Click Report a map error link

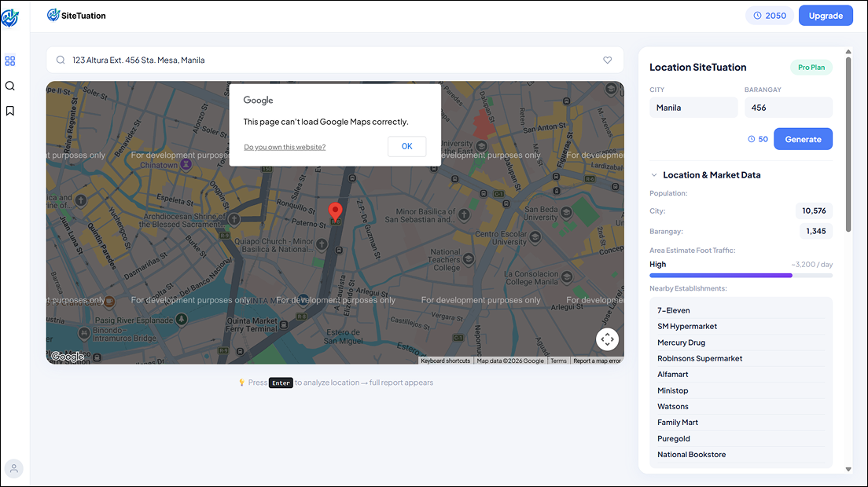coord(597,361)
